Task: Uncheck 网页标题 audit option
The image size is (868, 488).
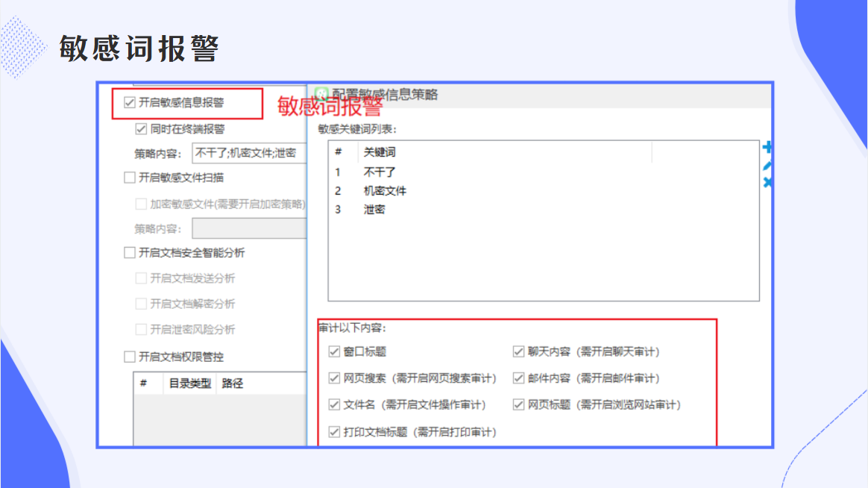Action: pyautogui.click(x=518, y=404)
